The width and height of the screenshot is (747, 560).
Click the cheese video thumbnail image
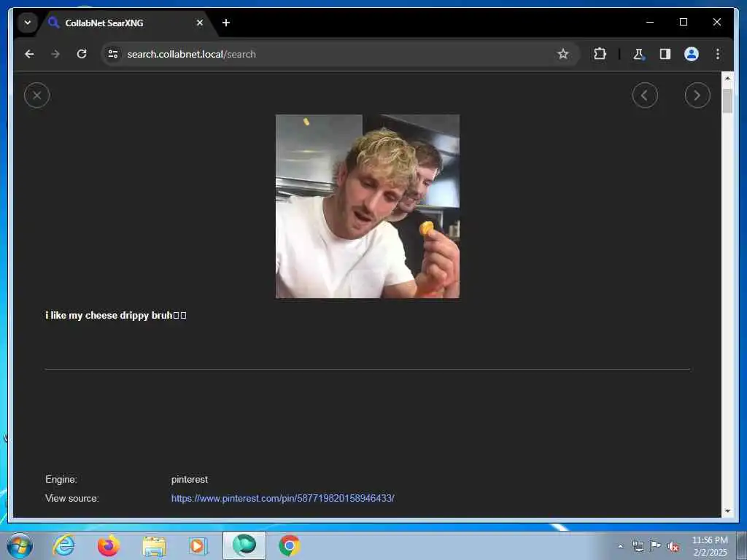(368, 206)
